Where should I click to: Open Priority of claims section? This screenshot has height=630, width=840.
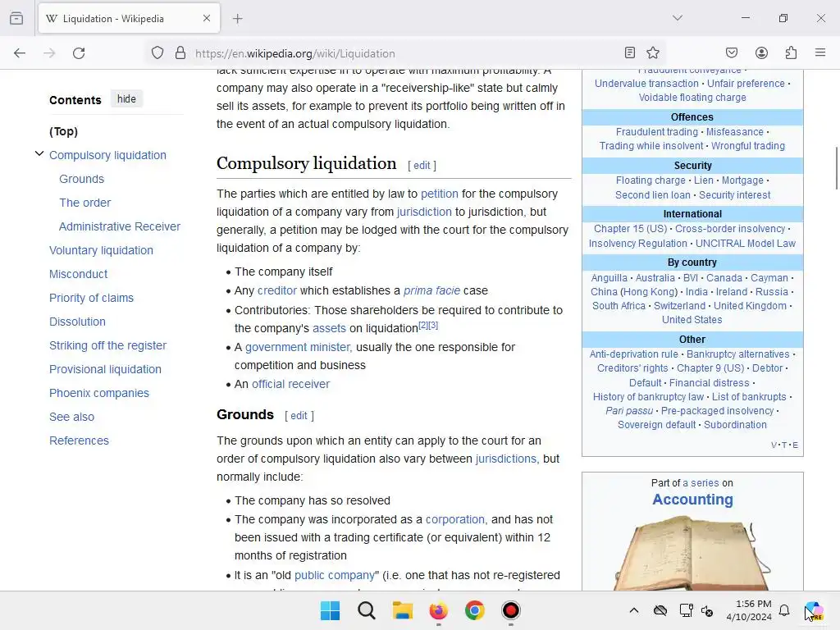92,298
